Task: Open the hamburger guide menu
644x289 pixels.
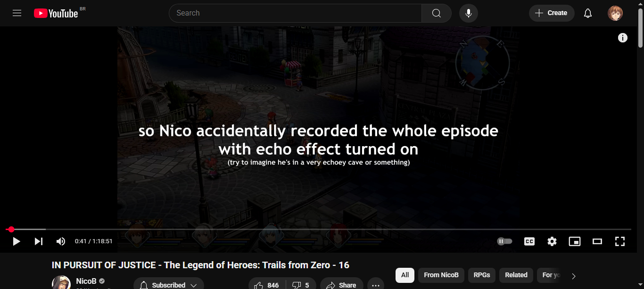Action: [17, 13]
